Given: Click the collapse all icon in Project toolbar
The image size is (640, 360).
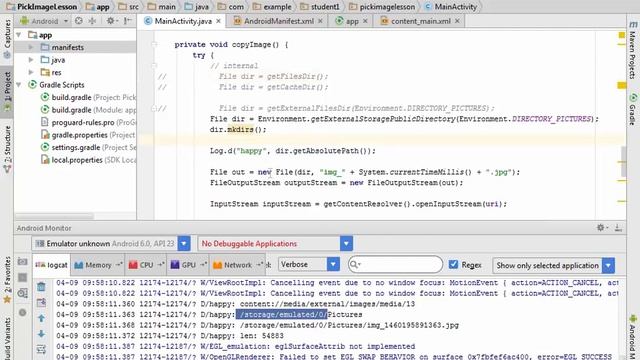Looking at the screenshot, I should (x=92, y=21).
